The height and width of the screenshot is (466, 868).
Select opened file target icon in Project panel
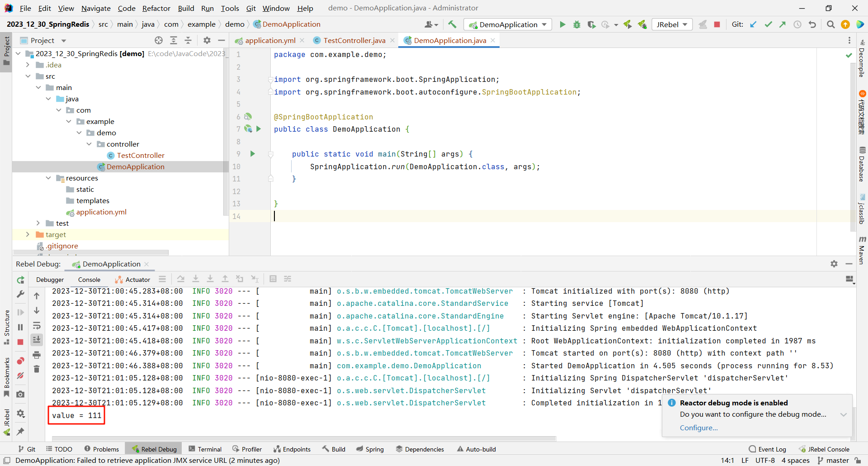(159, 40)
